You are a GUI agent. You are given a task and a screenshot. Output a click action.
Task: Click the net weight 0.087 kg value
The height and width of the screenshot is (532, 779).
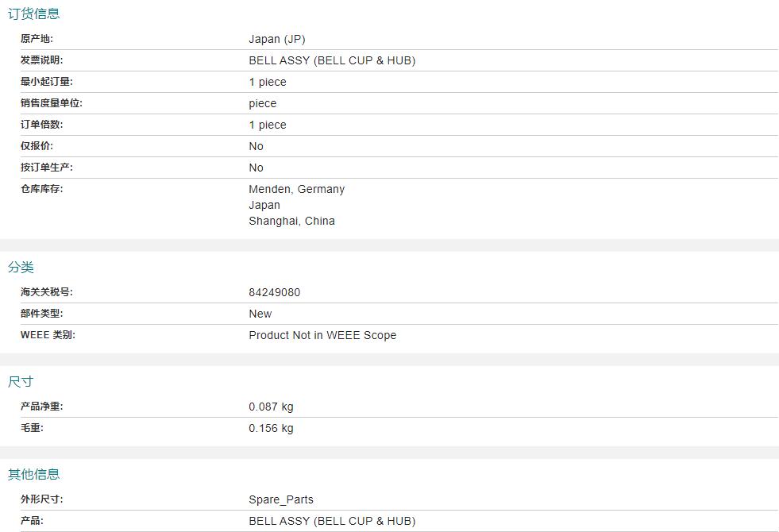271,407
